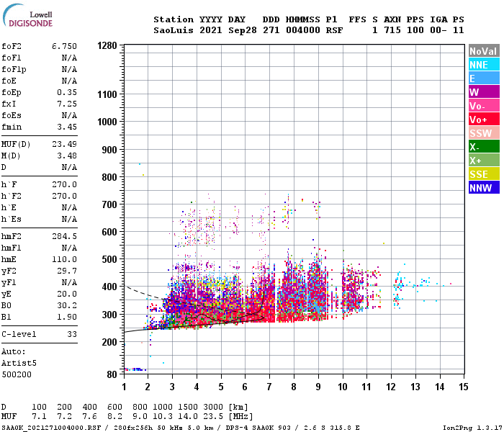Click the SAA0K_2021271004000.RSF filename
Screen dimensions: 504x432
51,428
